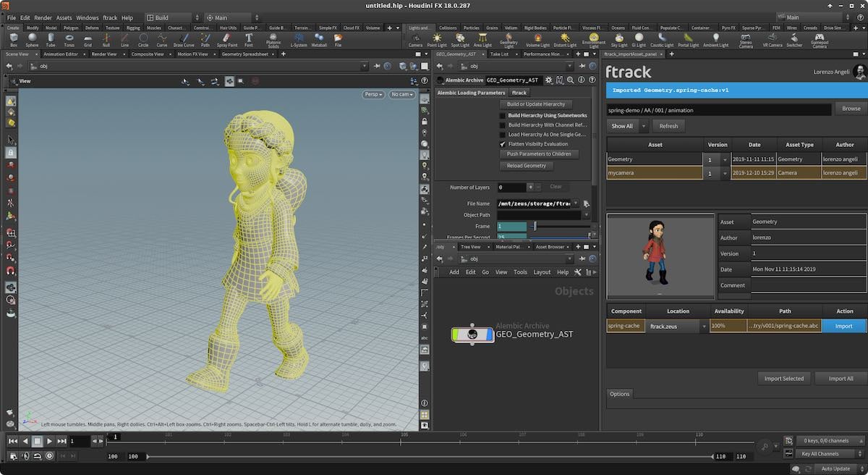
Task: Click the Import Selected button
Action: (783, 378)
